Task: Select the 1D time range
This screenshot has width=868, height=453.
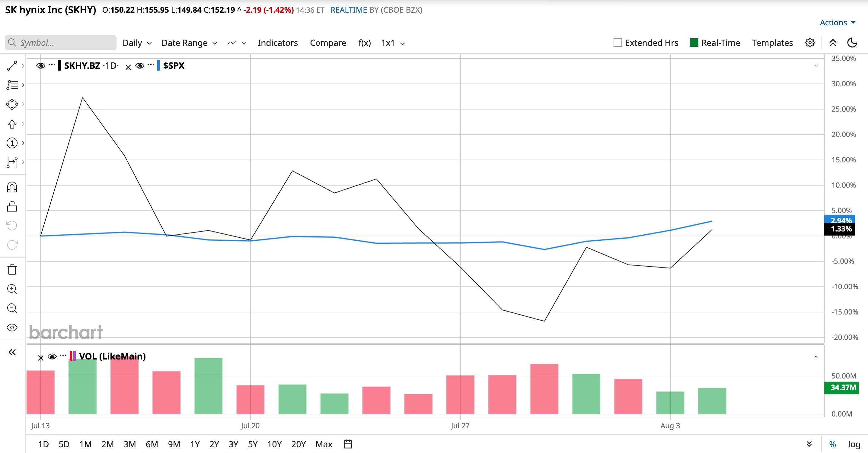Action: pos(43,444)
